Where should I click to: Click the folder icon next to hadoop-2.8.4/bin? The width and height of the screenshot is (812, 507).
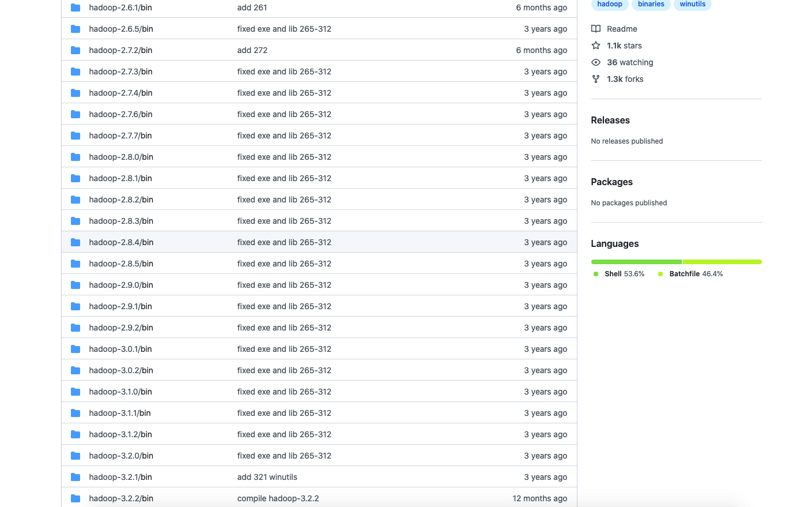75,242
